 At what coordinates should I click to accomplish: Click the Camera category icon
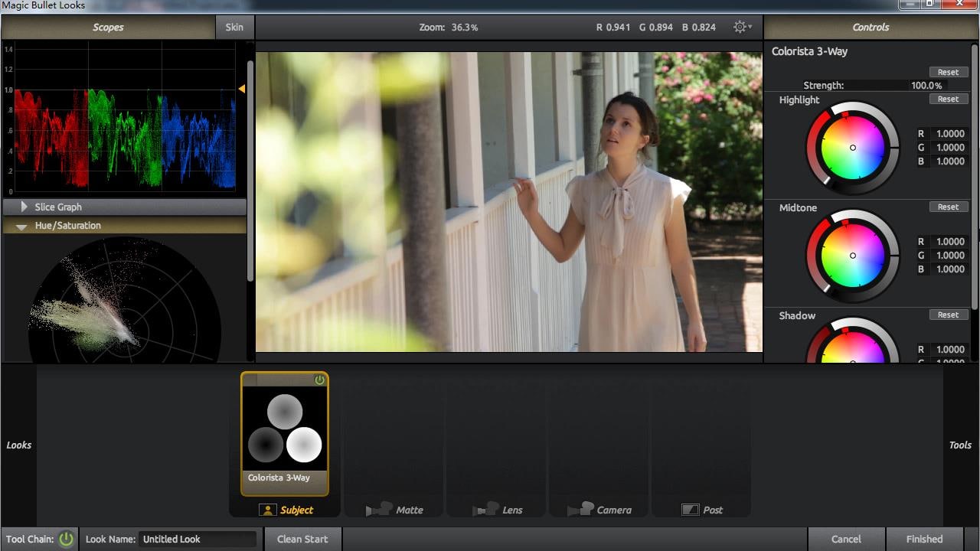point(581,510)
